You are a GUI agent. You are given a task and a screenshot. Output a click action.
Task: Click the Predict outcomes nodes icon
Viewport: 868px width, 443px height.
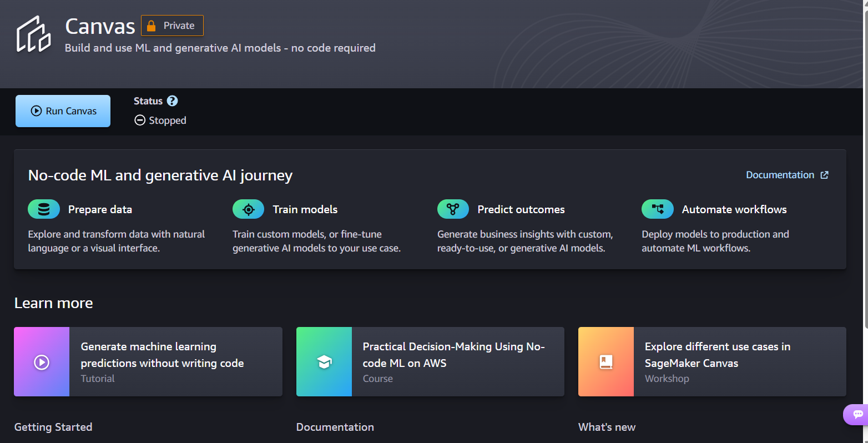[x=453, y=209]
